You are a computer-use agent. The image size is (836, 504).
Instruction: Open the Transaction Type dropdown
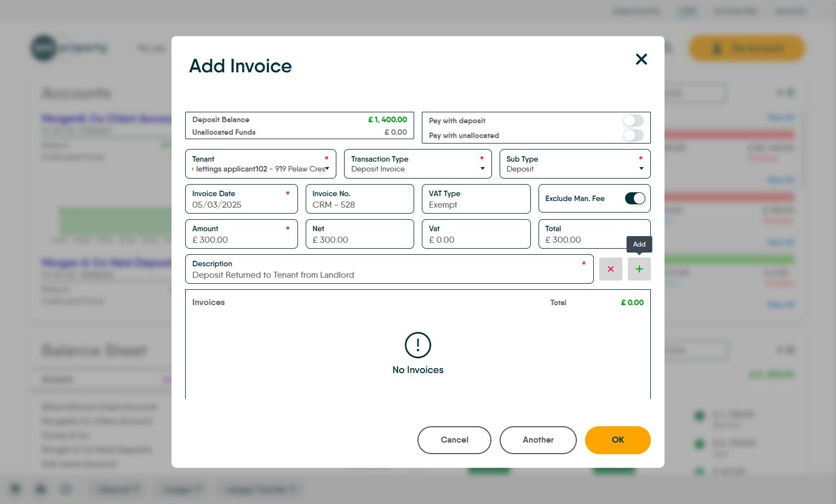coord(418,164)
